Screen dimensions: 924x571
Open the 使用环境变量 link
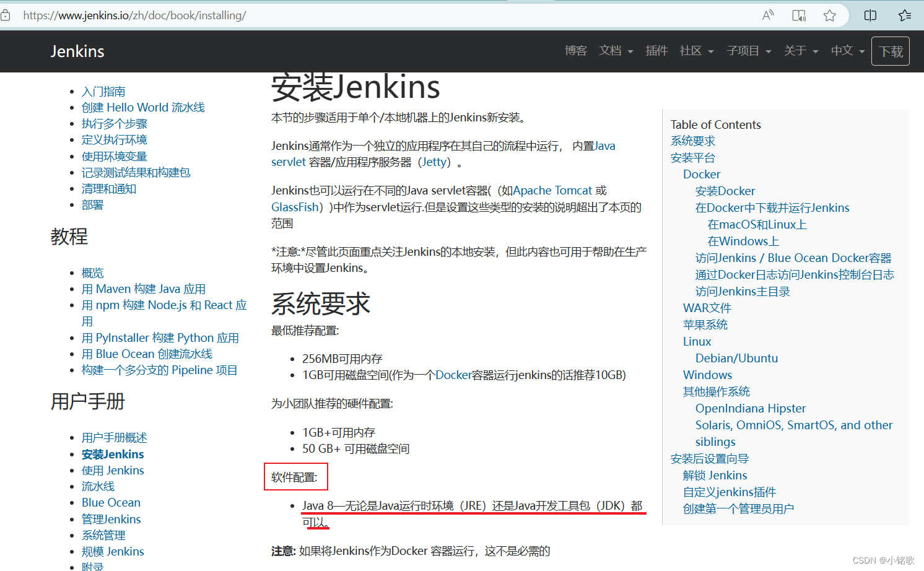point(115,157)
